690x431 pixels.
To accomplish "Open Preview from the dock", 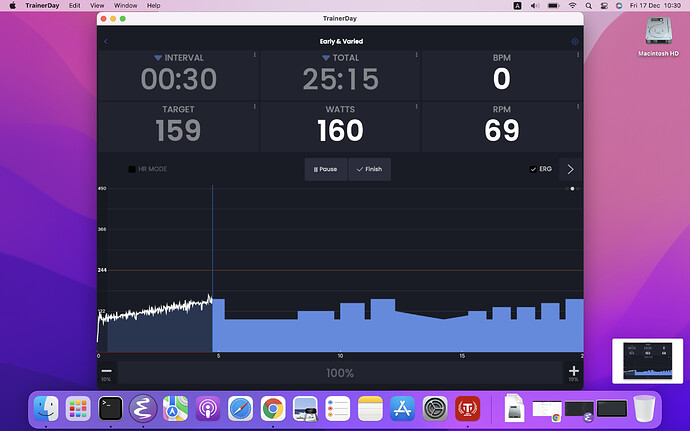I will 305,409.
